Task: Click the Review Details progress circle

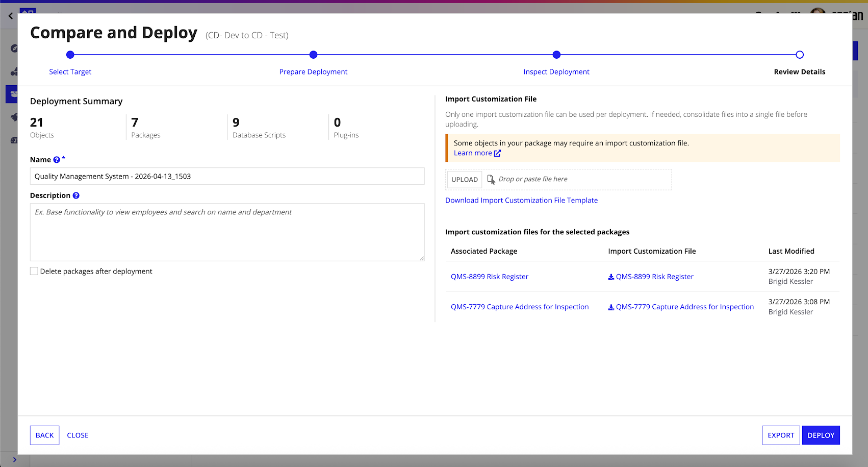Action: [800, 55]
